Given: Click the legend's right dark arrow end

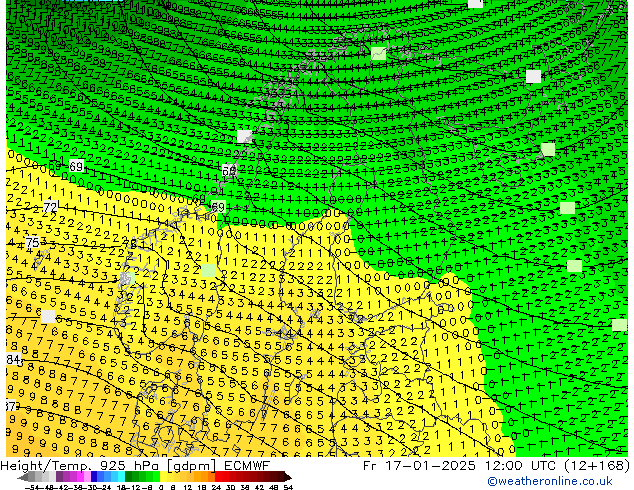Looking at the screenshot, I should (287, 477).
